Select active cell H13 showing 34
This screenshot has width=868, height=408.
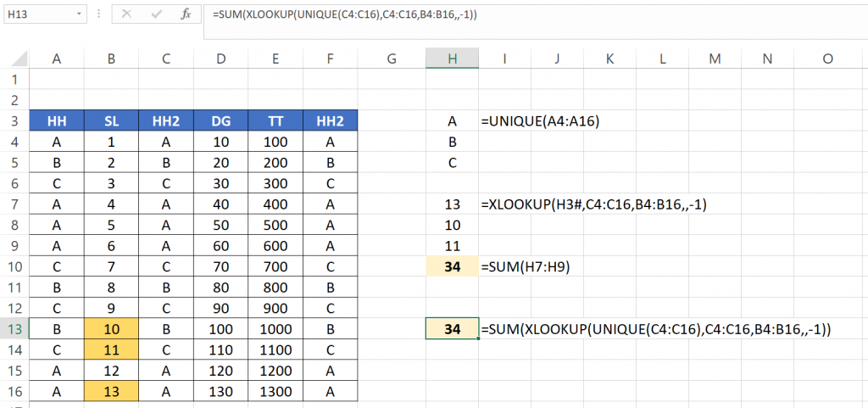[x=453, y=329]
